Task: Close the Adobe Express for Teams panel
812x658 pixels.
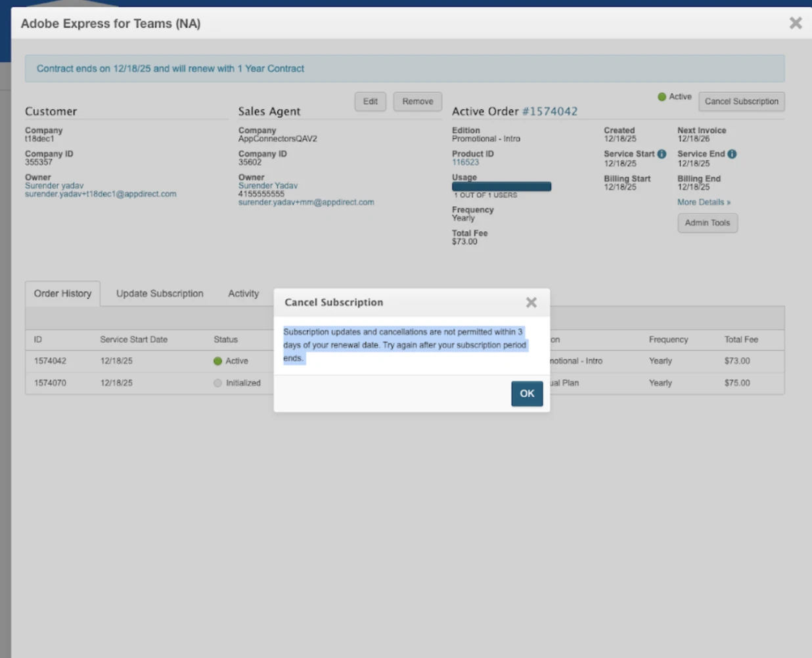Action: 795,24
